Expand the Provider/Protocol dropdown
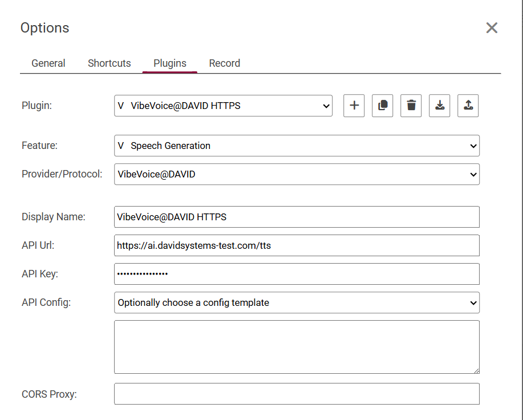Viewport: 523px width, 420px height. click(x=297, y=174)
